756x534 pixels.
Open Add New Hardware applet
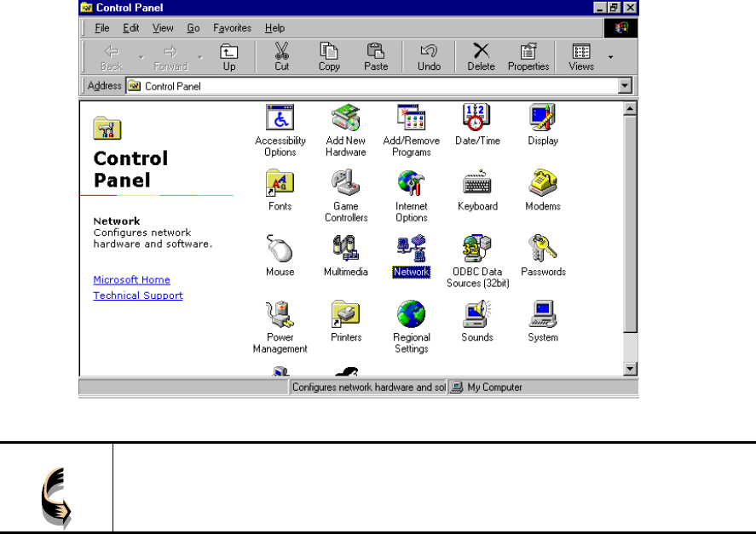point(346,130)
